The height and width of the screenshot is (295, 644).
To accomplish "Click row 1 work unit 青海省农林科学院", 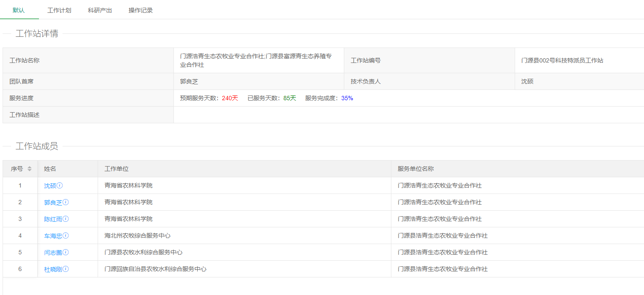I will coord(244,185).
